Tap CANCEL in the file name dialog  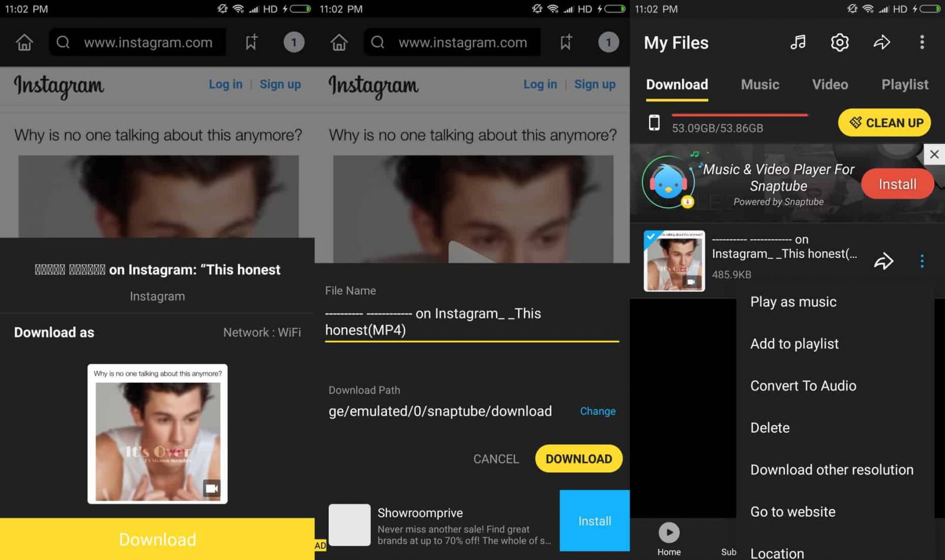496,459
